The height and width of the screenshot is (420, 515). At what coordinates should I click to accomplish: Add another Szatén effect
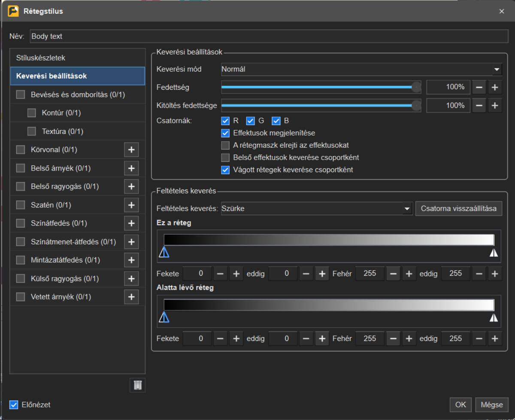tap(131, 205)
